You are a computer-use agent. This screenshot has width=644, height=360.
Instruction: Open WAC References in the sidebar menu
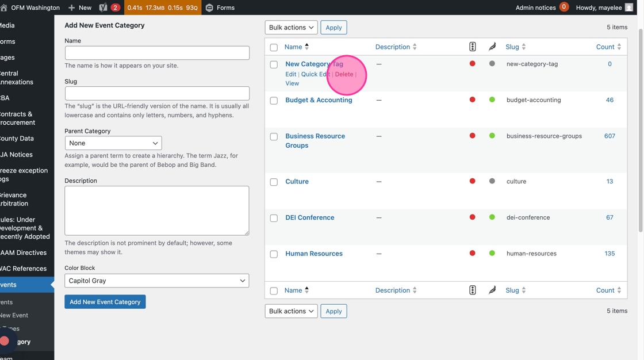[24, 269]
